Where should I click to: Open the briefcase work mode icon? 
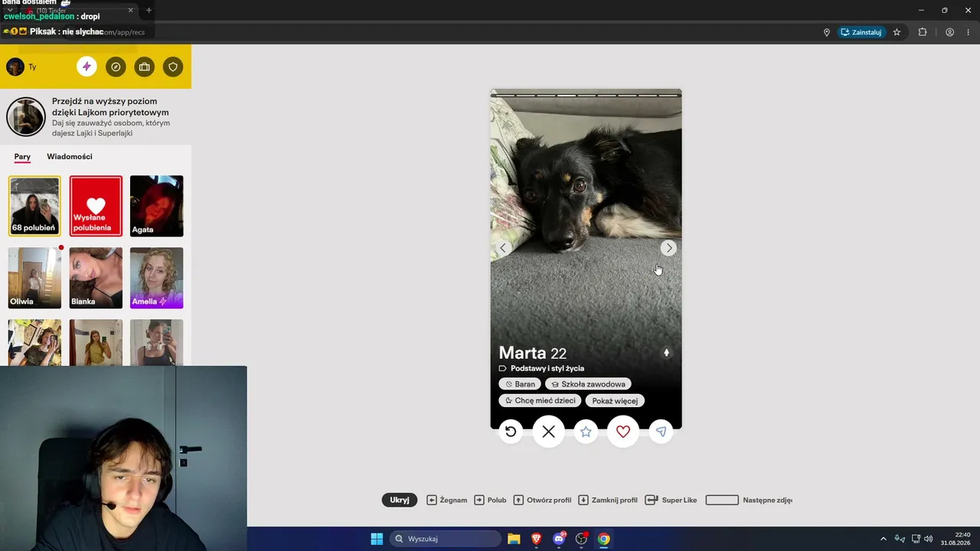[144, 67]
